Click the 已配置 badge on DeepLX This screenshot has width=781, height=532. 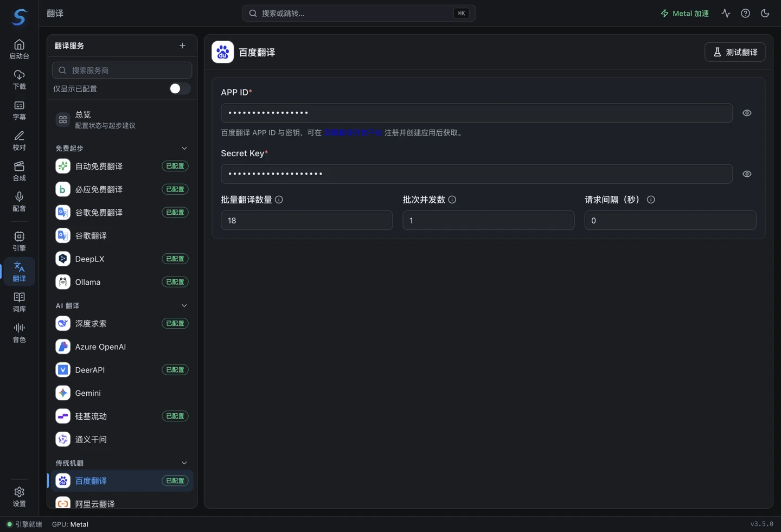click(175, 259)
